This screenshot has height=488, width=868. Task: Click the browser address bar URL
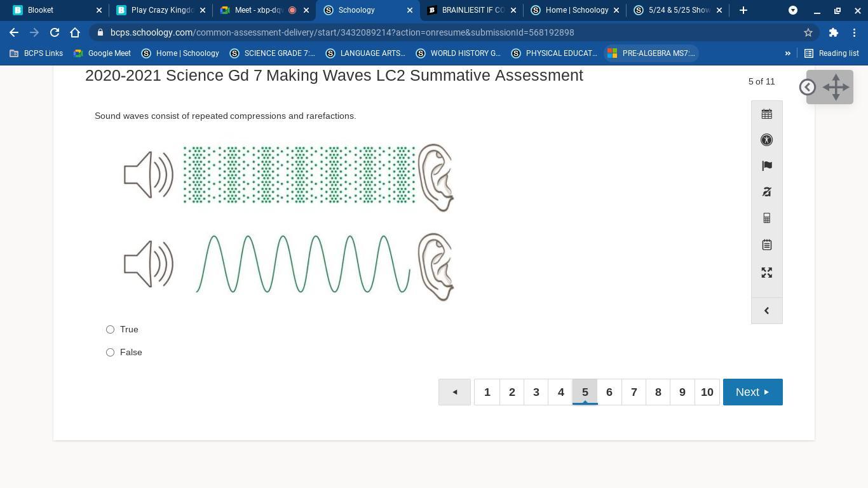[x=342, y=32]
